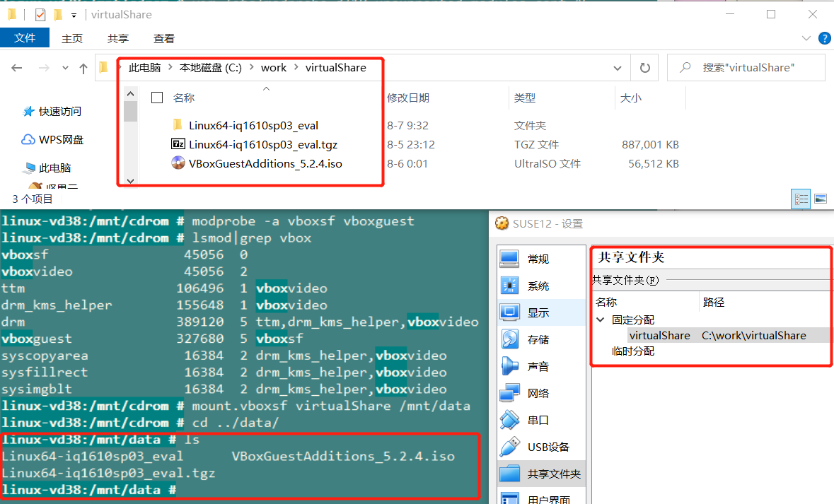Click the 路径 column header

(x=713, y=302)
